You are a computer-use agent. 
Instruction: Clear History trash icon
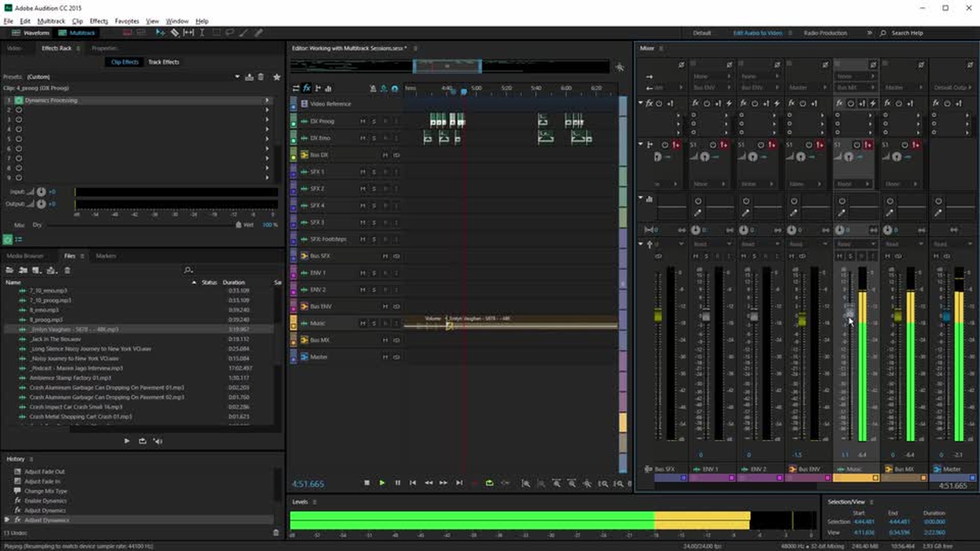click(276, 533)
